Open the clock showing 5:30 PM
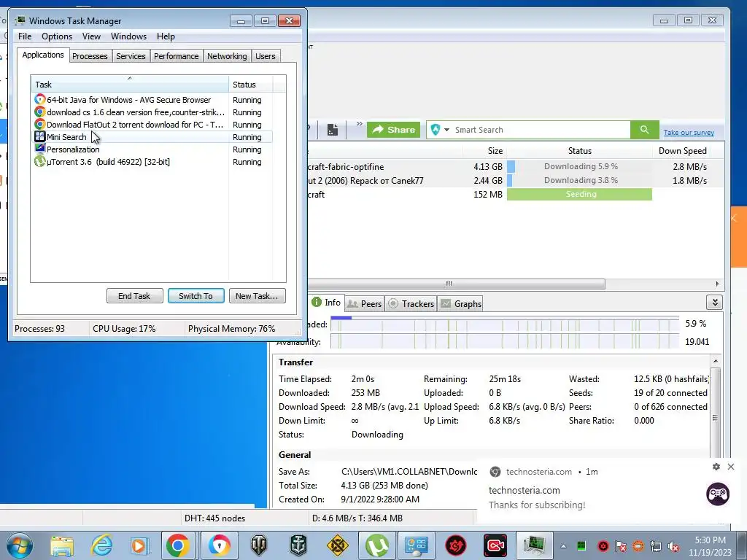Screen dimensions: 747x560 click(710, 546)
